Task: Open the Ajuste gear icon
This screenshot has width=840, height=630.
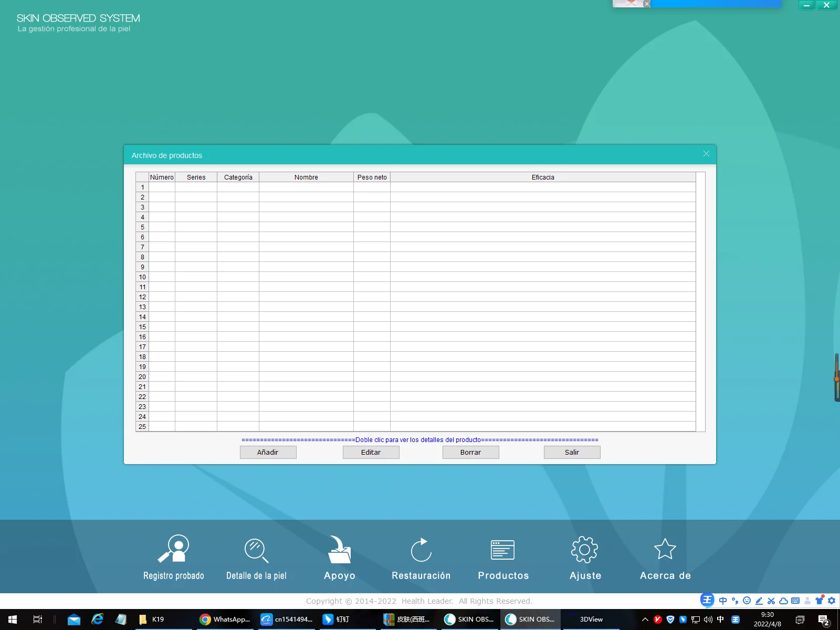Action: point(584,550)
